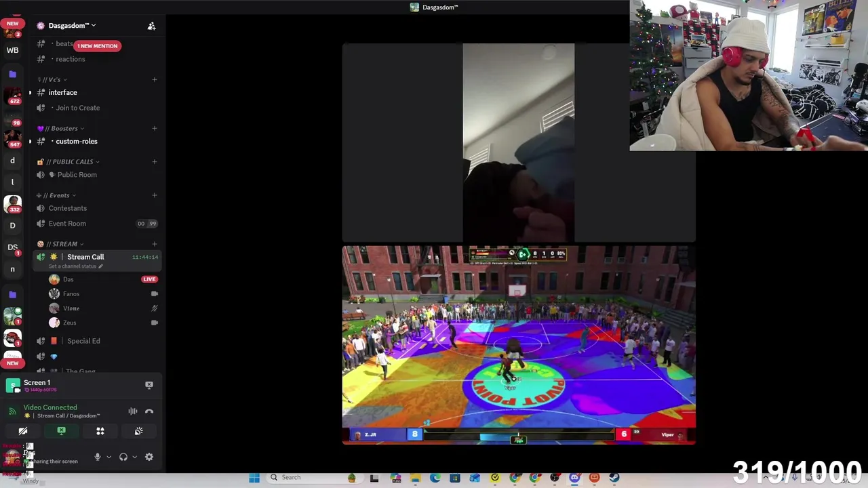Open Microsoft Store from the taskbar
Screen dimensions: 868x488
click(x=454, y=477)
